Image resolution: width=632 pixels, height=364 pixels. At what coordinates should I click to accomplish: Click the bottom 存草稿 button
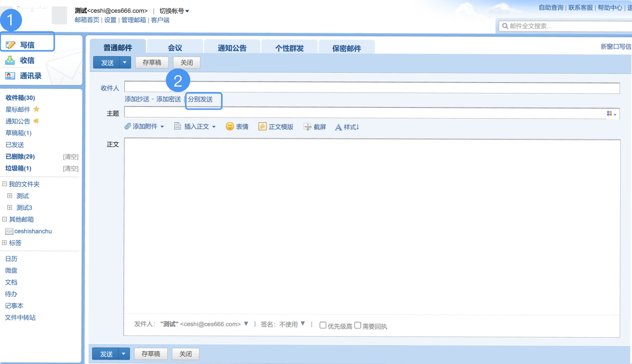(x=151, y=354)
